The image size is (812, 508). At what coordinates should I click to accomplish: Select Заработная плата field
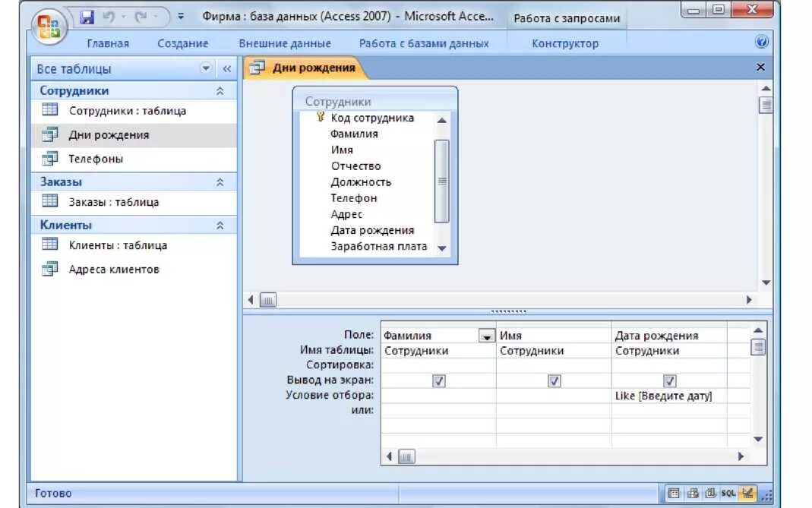coord(378,247)
